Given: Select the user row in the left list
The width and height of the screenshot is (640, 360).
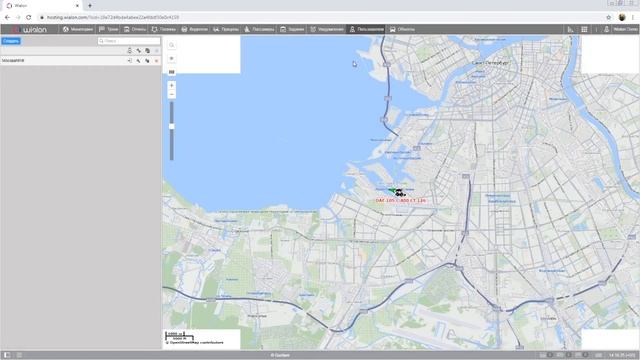Looking at the screenshot, I should pyautogui.click(x=80, y=60).
